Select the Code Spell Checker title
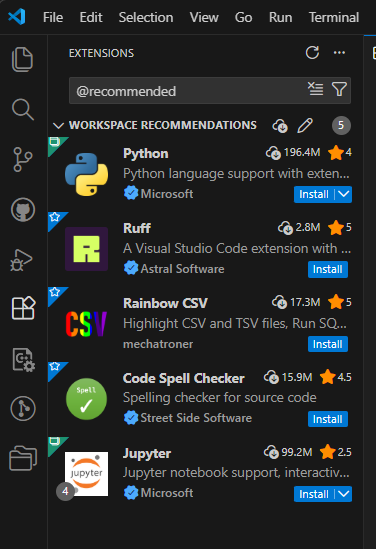376x549 pixels. [x=183, y=378]
